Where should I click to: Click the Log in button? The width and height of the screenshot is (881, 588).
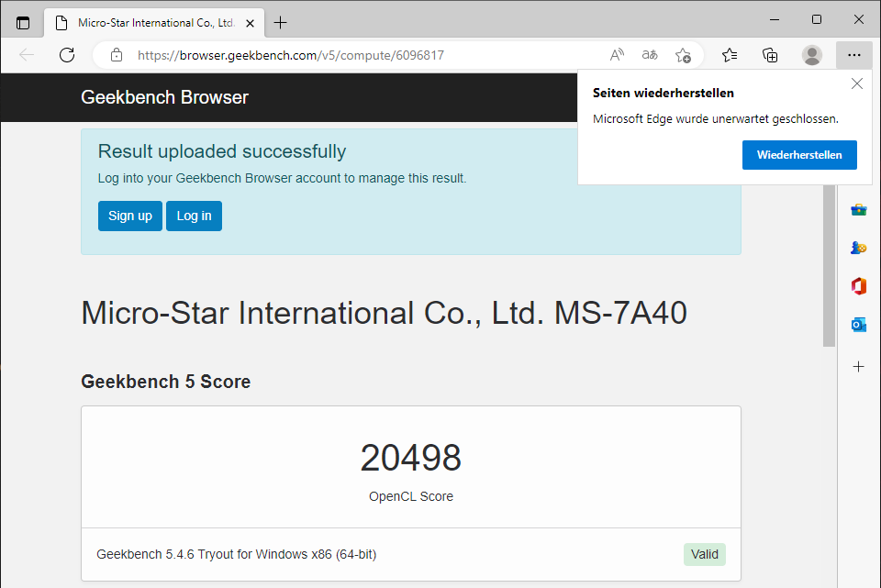pyautogui.click(x=194, y=216)
